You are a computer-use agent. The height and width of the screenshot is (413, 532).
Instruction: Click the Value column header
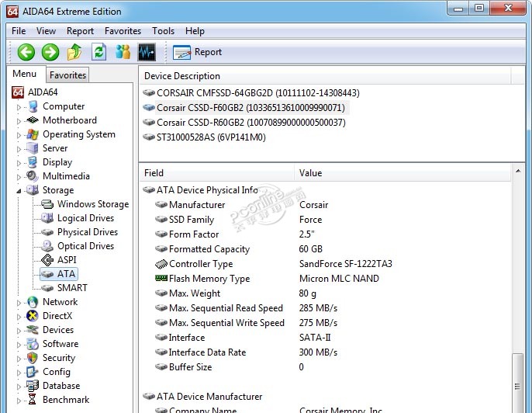[x=402, y=173]
